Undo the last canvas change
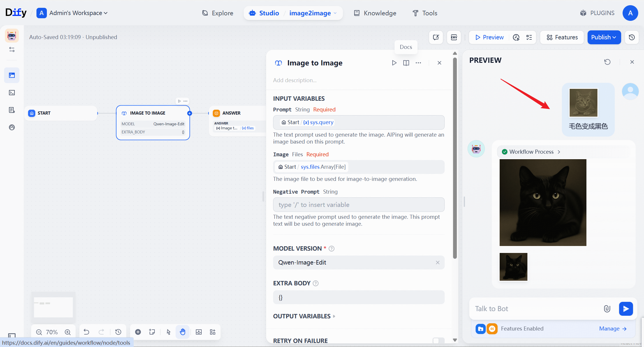The height and width of the screenshot is (347, 644). [x=86, y=332]
